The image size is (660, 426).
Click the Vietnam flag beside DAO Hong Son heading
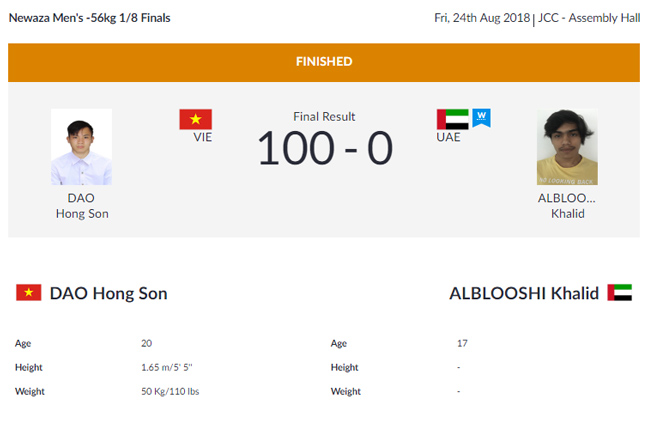(29, 293)
